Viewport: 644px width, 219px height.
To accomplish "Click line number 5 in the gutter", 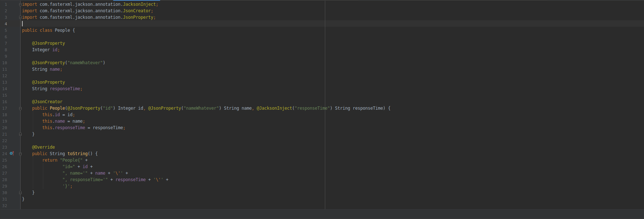I will click(6, 30).
